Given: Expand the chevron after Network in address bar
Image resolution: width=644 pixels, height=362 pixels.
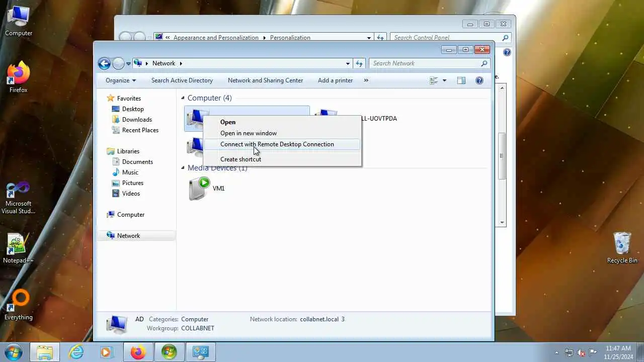Looking at the screenshot, I should [x=181, y=63].
